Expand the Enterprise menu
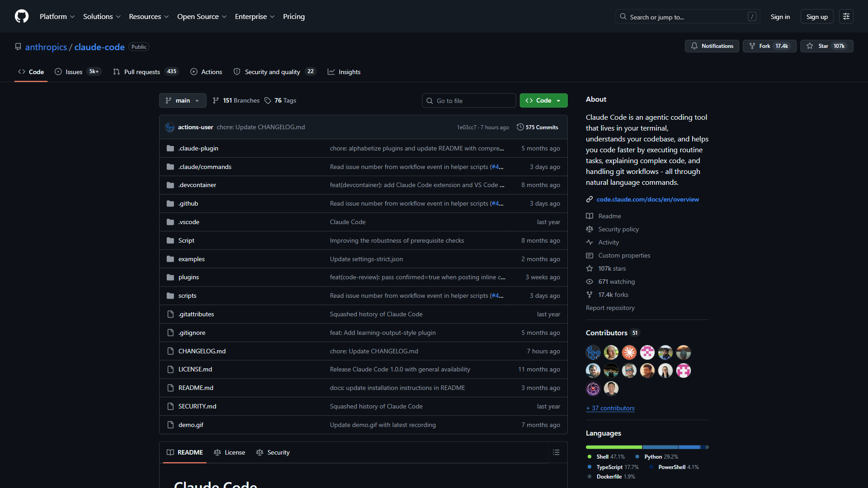The width and height of the screenshot is (868, 488). pyautogui.click(x=255, y=16)
